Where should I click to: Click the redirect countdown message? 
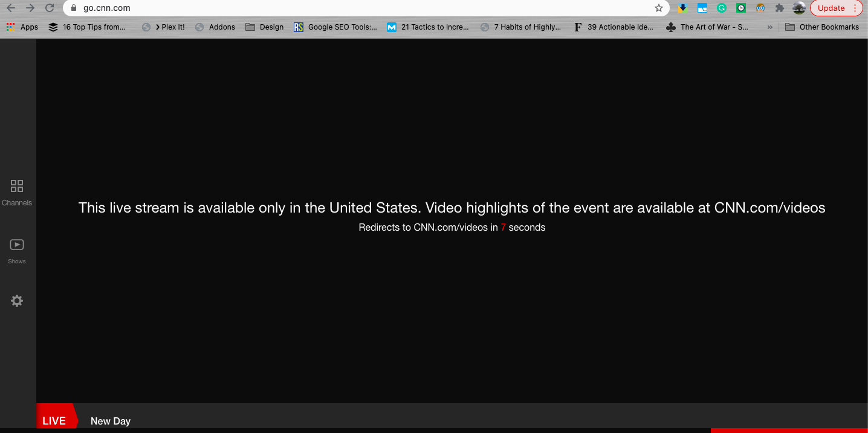pos(452,228)
